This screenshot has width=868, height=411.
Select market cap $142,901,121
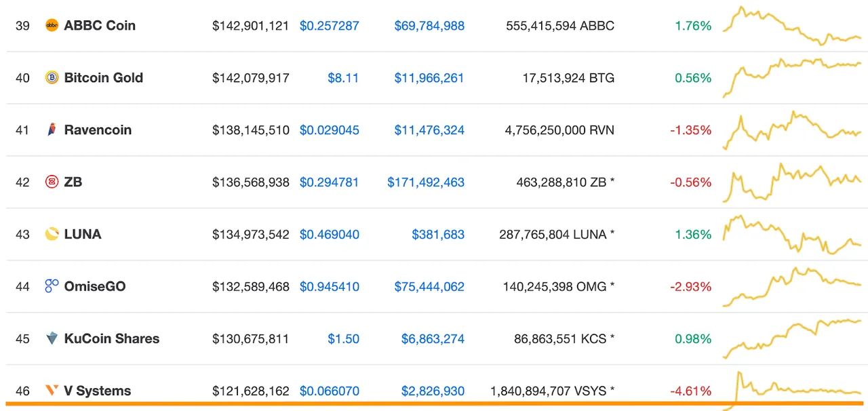coord(251,26)
